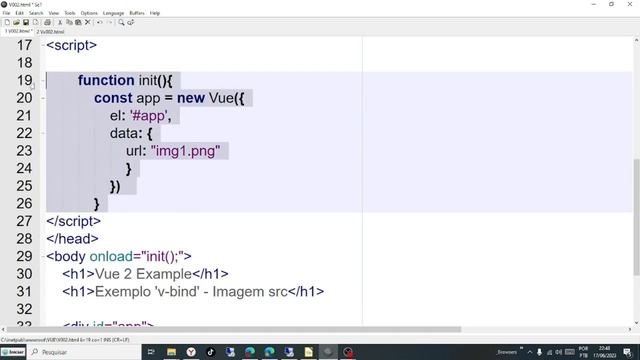This screenshot has height=360, width=640.
Task: Click 'Vue 2 Example' text on line 30
Action: click(x=143, y=274)
